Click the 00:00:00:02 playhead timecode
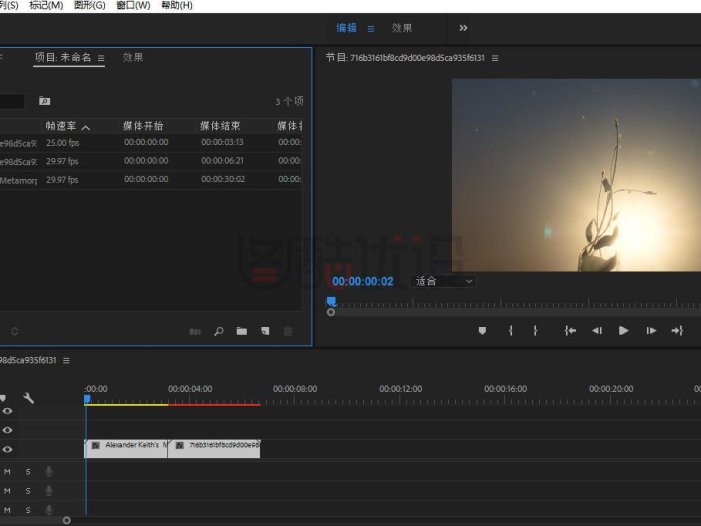701x526 pixels. [363, 282]
